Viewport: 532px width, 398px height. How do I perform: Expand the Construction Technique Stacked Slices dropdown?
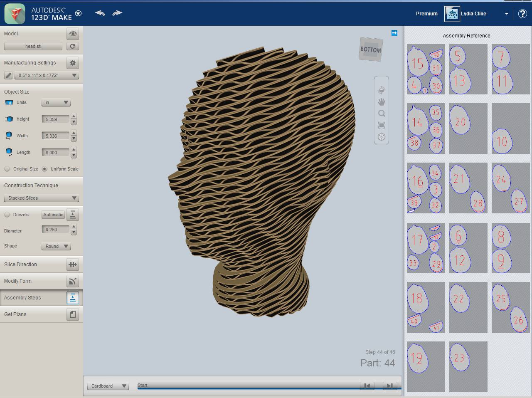pyautogui.click(x=41, y=198)
